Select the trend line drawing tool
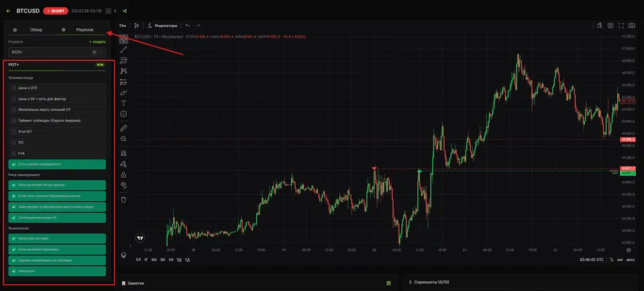The image size is (644, 291). (x=123, y=50)
